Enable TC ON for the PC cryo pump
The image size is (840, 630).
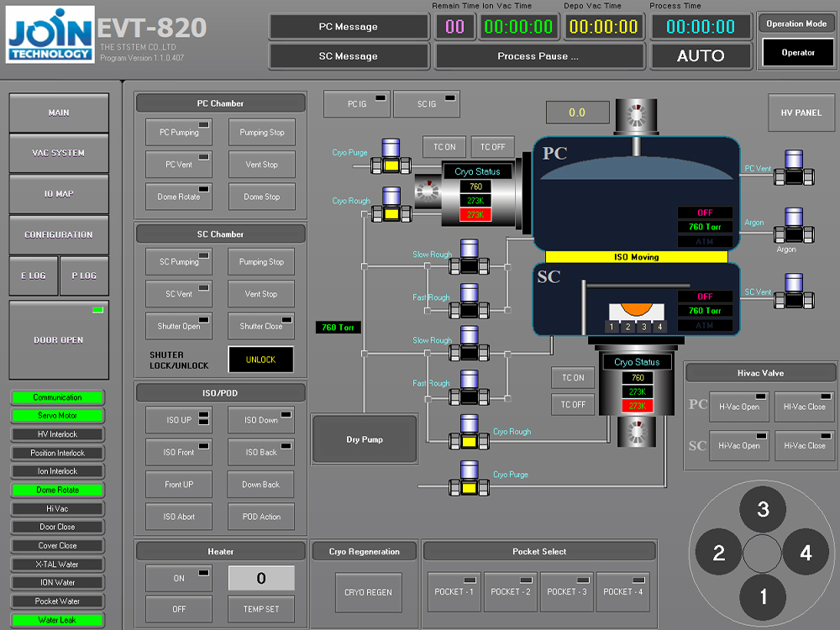444,146
